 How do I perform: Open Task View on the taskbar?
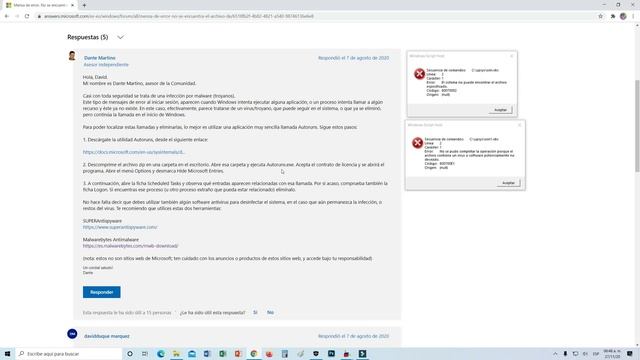[x=145, y=353]
